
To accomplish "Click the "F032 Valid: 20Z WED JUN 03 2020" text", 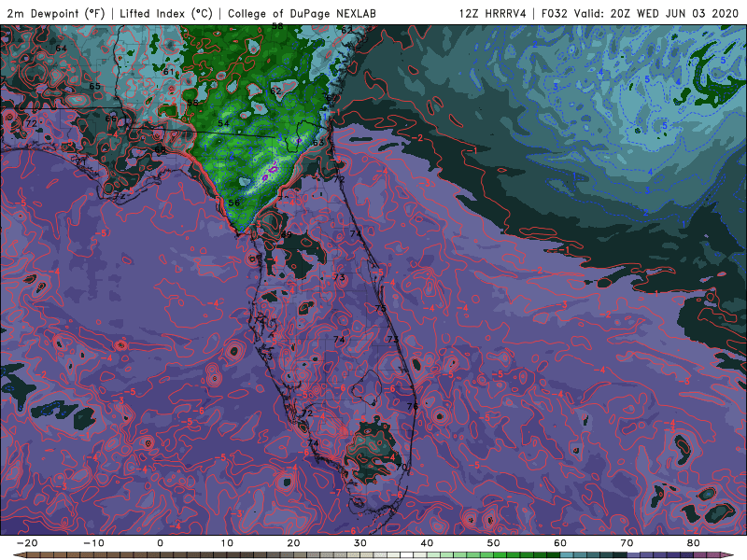I will pos(640,13).
